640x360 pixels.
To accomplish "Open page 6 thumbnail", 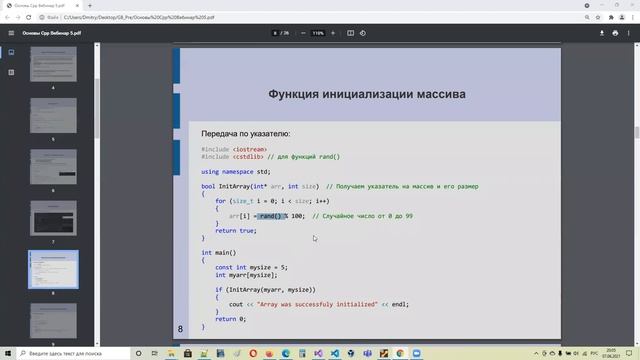I will [x=53, y=167].
